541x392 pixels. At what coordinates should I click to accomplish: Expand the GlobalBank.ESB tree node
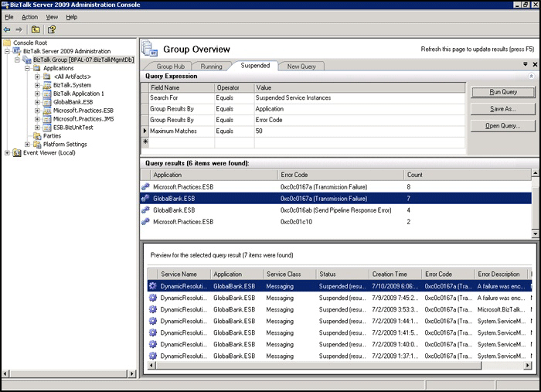click(37, 102)
